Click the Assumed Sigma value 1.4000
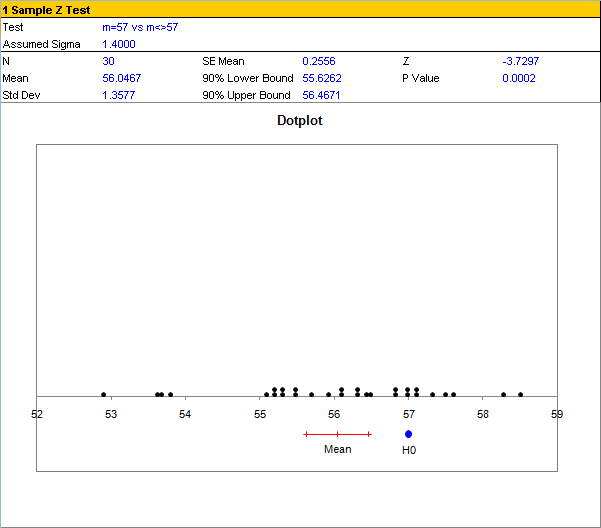Image resolution: width=601 pixels, height=528 pixels. point(119,44)
